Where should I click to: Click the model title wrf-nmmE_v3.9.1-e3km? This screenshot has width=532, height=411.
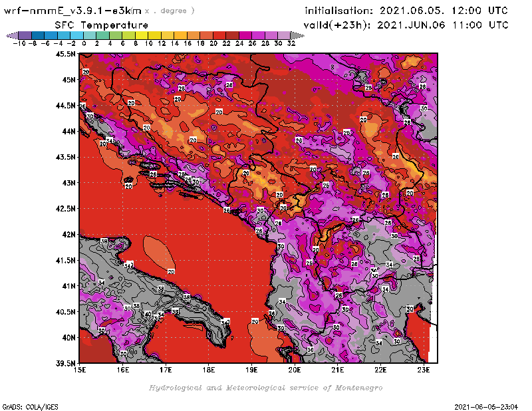72,11
